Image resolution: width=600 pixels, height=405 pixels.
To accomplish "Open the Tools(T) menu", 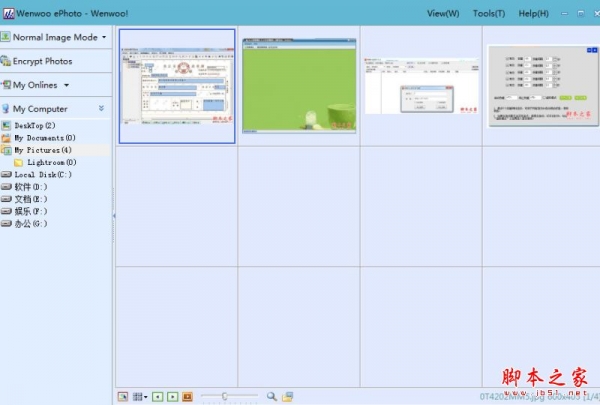I will (489, 14).
